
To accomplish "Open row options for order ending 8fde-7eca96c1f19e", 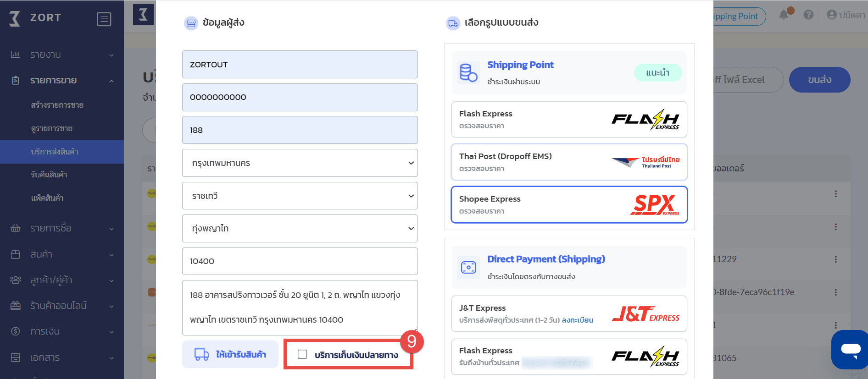I will tap(836, 292).
